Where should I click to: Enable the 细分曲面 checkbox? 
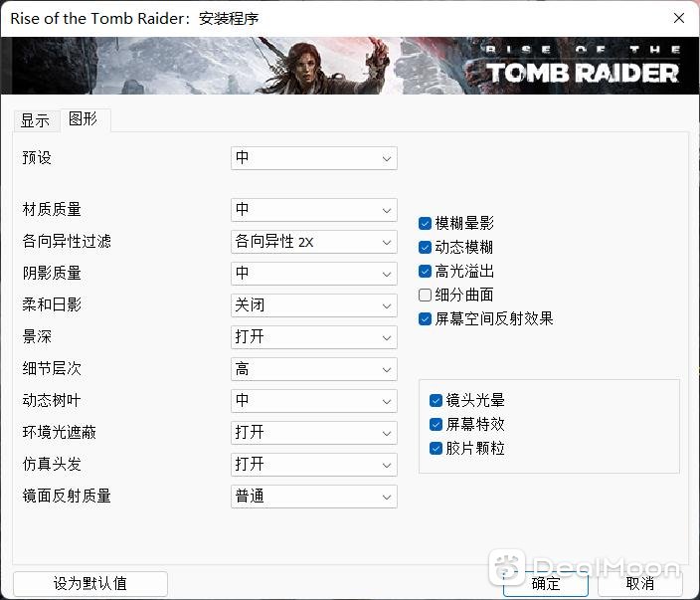point(425,295)
